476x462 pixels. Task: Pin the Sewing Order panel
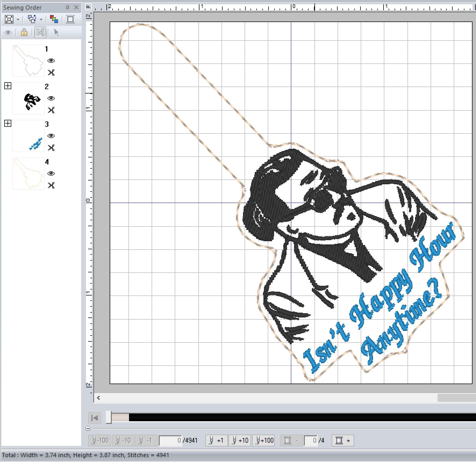pyautogui.click(x=67, y=8)
